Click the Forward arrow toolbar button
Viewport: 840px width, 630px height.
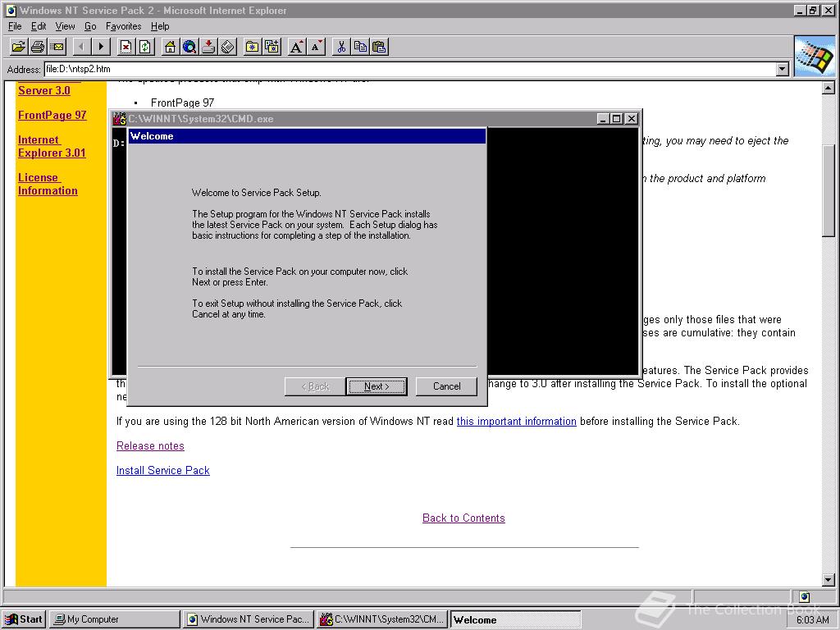[101, 47]
